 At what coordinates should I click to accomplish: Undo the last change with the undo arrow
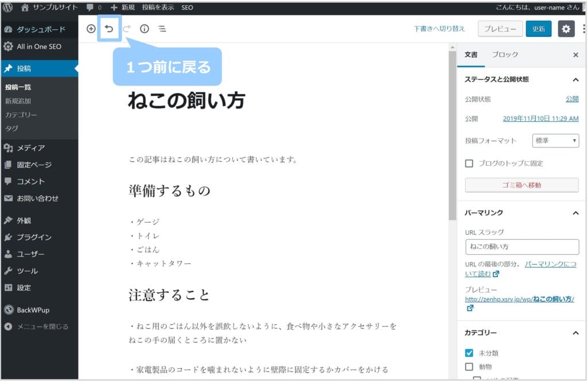click(109, 29)
